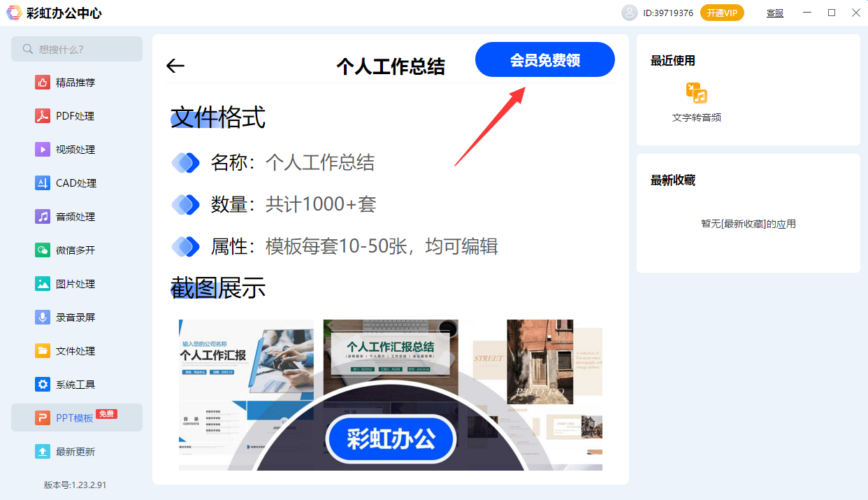Image resolution: width=868 pixels, height=500 pixels.
Task: Click the 会员免费领 button
Action: coord(545,59)
